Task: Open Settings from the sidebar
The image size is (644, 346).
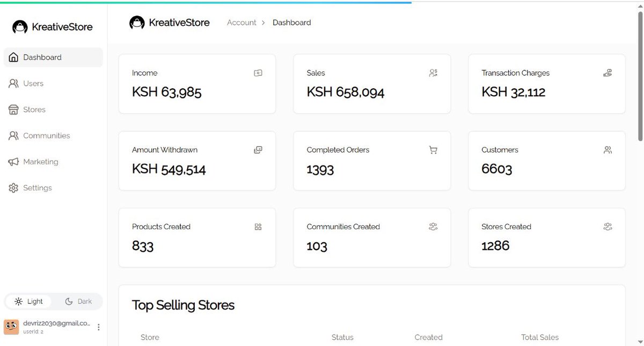Action: click(37, 188)
